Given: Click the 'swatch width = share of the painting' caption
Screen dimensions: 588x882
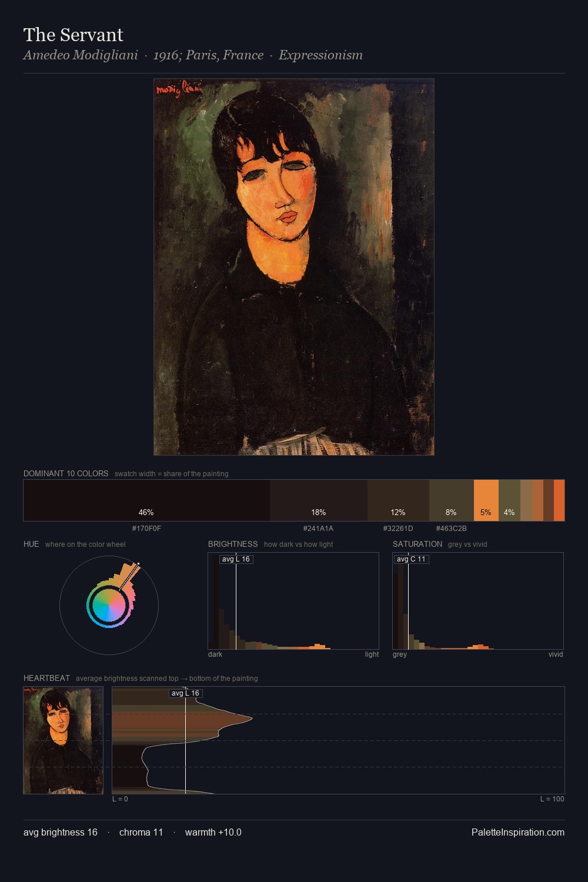Looking at the screenshot, I should (x=172, y=474).
